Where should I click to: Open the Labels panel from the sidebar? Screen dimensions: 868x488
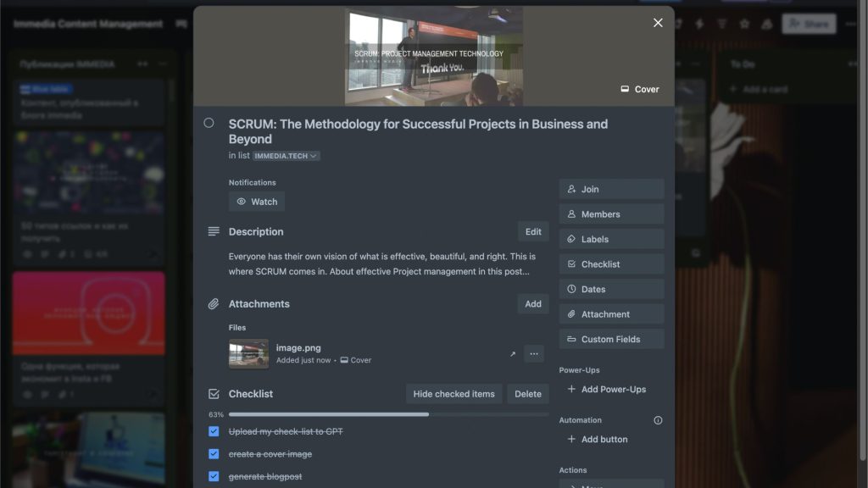(611, 239)
